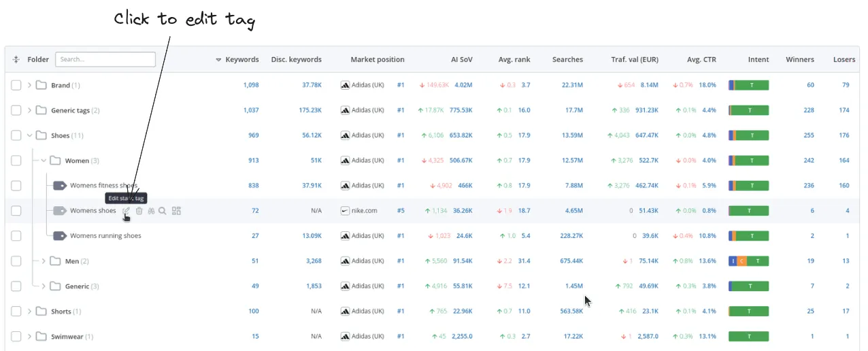
Task: Click the nike.com logo in Womens shoes row
Action: pos(345,211)
